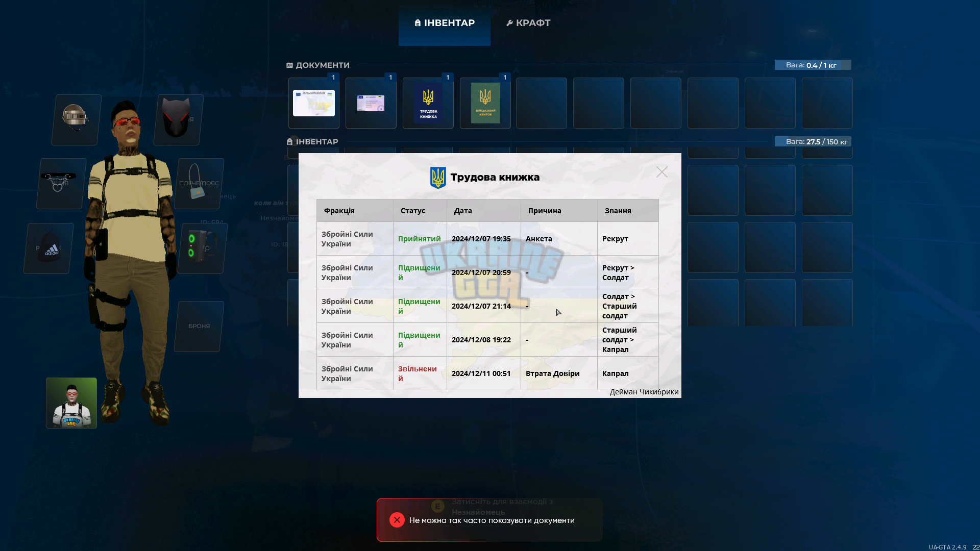This screenshot has height=551, width=980.
Task: Click the UA-GTA 2.4.9 version label
Action: (x=947, y=547)
